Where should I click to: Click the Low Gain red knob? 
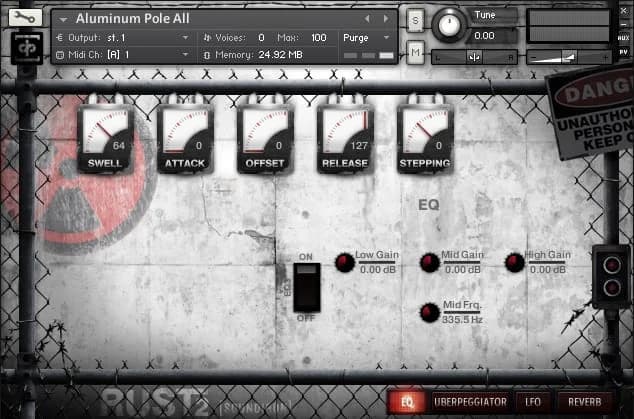tap(344, 262)
